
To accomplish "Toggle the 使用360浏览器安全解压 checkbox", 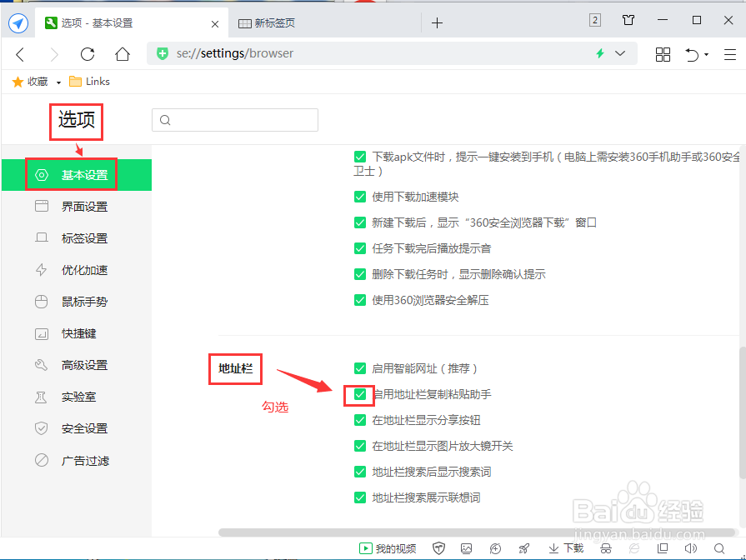I will point(360,300).
